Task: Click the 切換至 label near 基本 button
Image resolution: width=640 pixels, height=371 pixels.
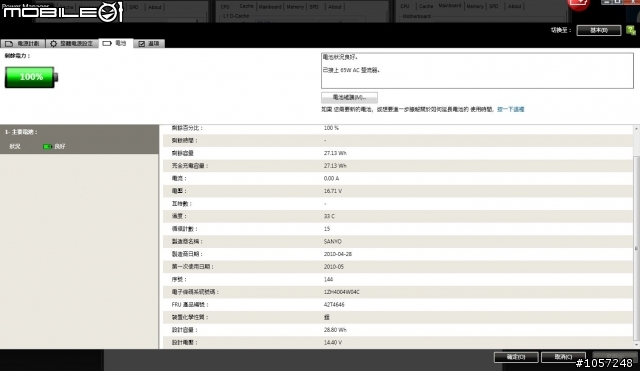Action: coord(561,30)
